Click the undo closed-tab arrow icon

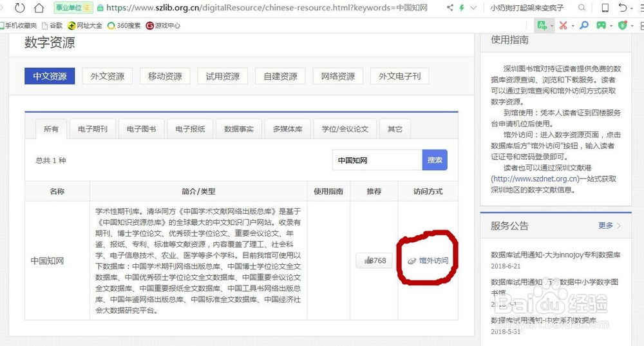(623, 7)
